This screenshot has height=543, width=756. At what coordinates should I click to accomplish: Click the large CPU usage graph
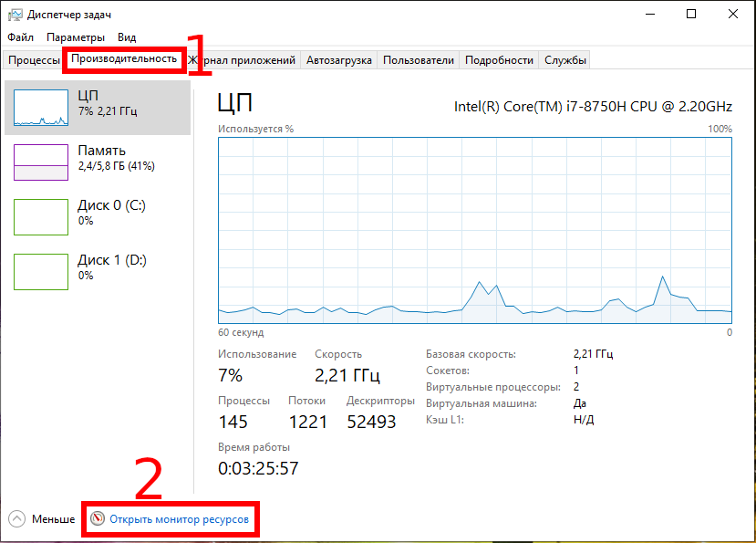click(x=475, y=230)
